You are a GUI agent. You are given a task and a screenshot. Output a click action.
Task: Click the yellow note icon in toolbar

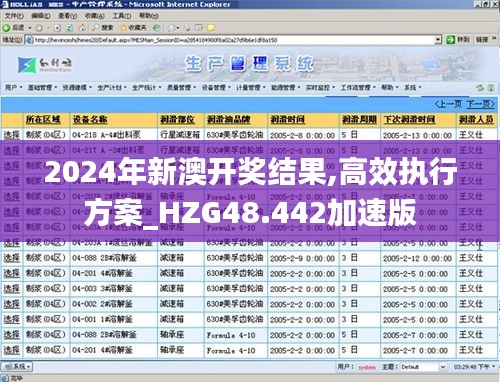coord(211,28)
